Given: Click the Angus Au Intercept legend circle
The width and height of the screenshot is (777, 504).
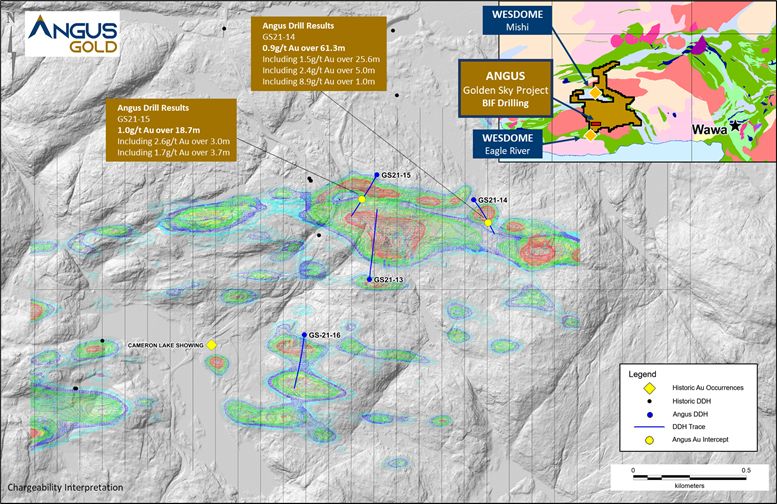Looking at the screenshot, I should coord(650,440).
